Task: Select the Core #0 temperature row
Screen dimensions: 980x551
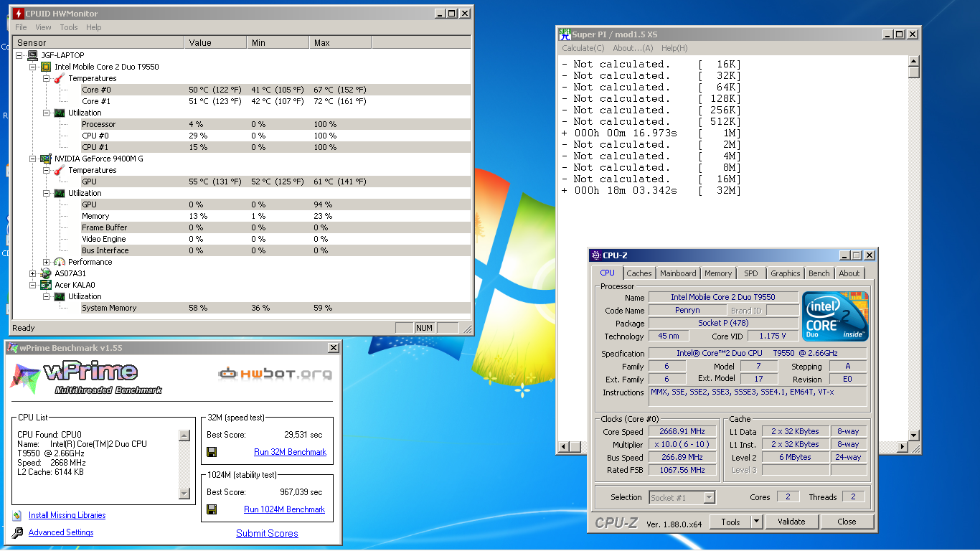Action: point(275,90)
